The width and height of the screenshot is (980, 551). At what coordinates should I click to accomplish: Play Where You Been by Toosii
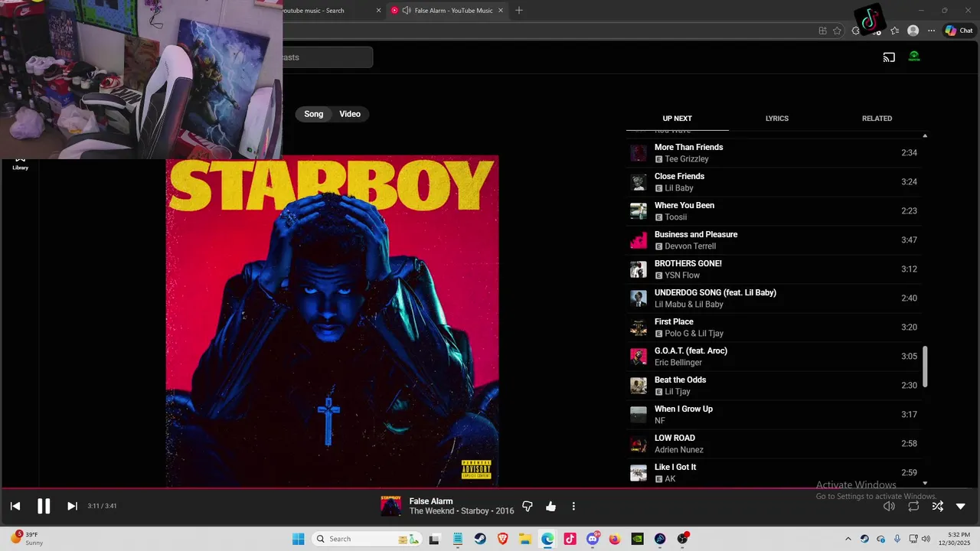[773, 211]
